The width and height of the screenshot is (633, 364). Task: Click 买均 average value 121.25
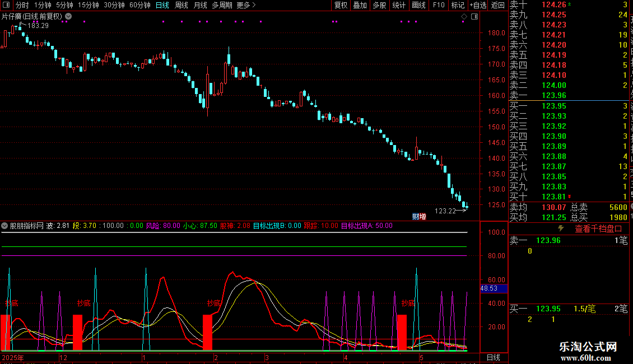tap(554, 217)
